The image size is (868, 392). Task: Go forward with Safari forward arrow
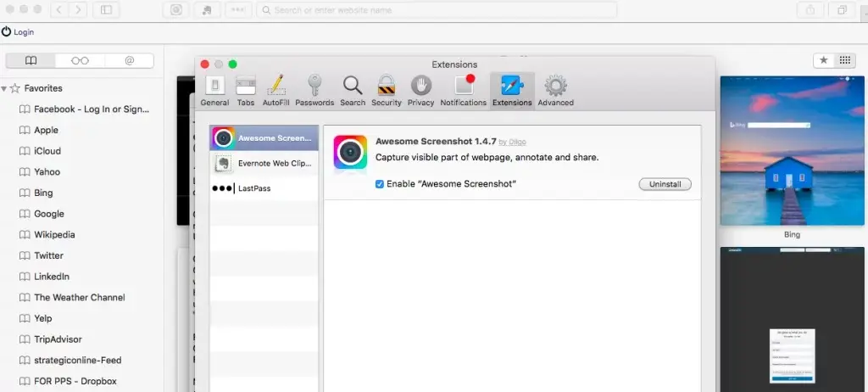coord(78,10)
